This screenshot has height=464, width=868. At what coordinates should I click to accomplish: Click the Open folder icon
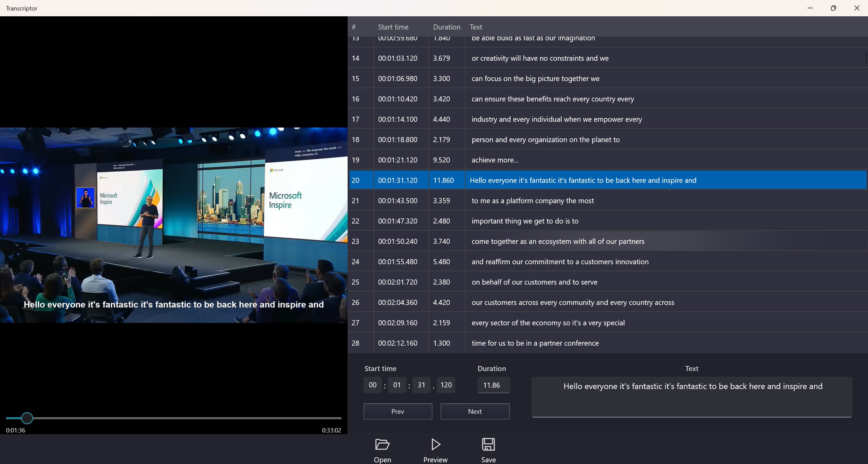(x=382, y=444)
